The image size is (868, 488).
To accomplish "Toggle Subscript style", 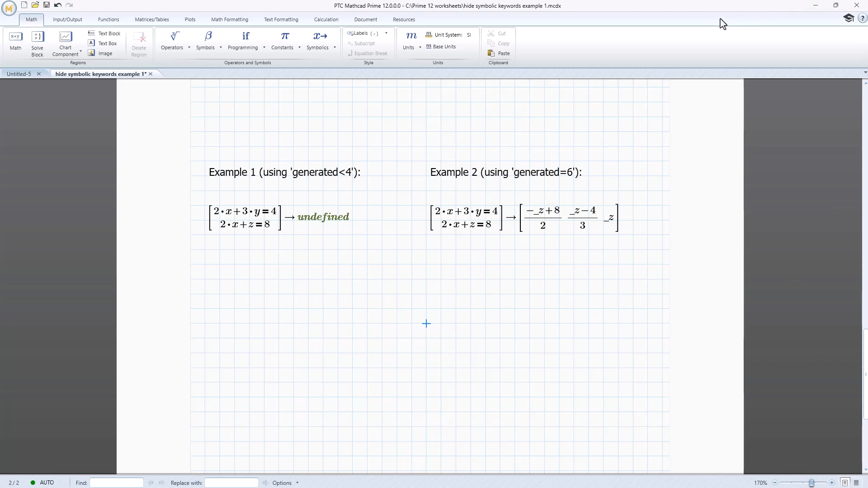I will pos(361,43).
